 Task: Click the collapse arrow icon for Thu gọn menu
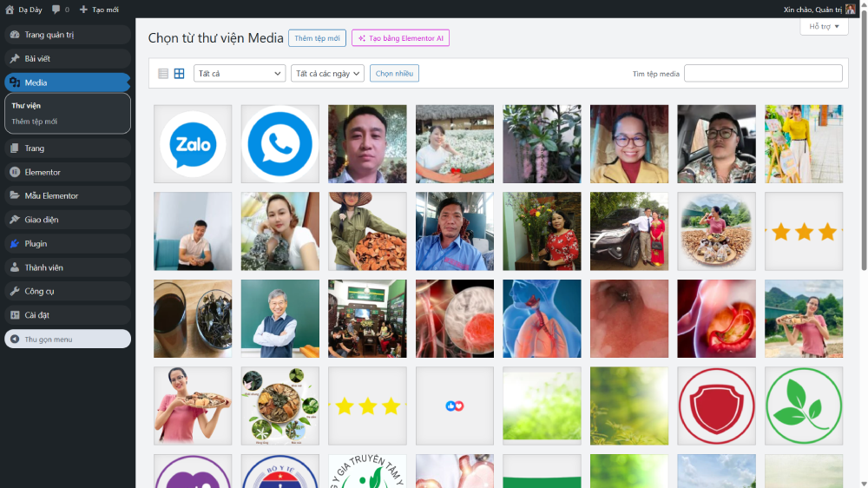[x=15, y=339]
